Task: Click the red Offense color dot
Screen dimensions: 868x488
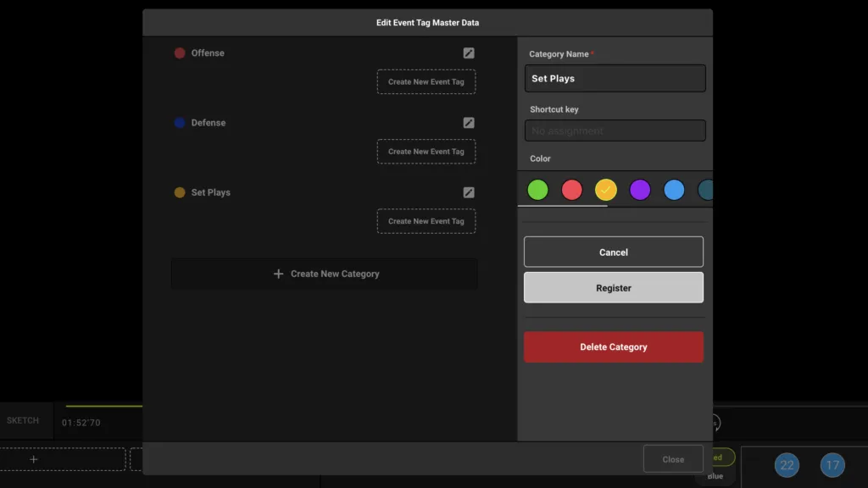Action: [180, 53]
